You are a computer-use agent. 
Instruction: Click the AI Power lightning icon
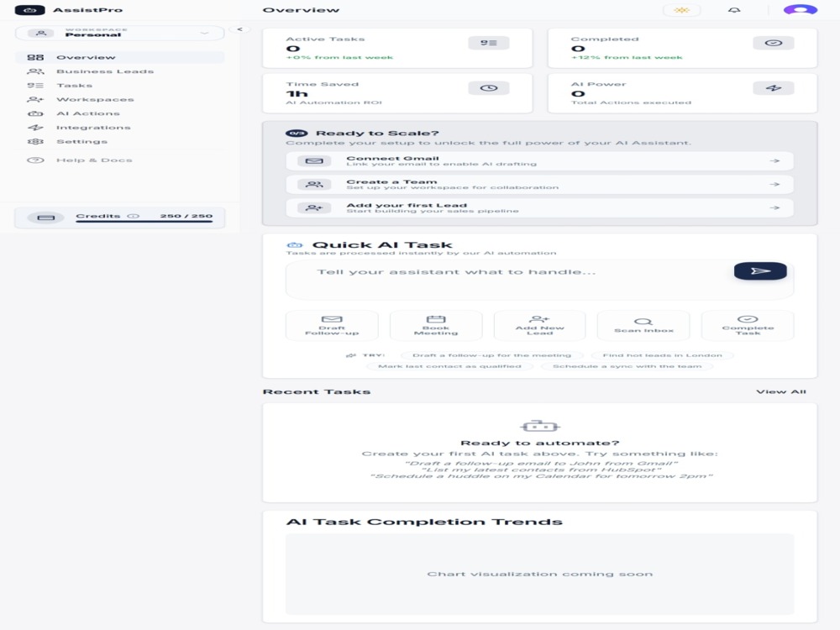click(x=773, y=88)
